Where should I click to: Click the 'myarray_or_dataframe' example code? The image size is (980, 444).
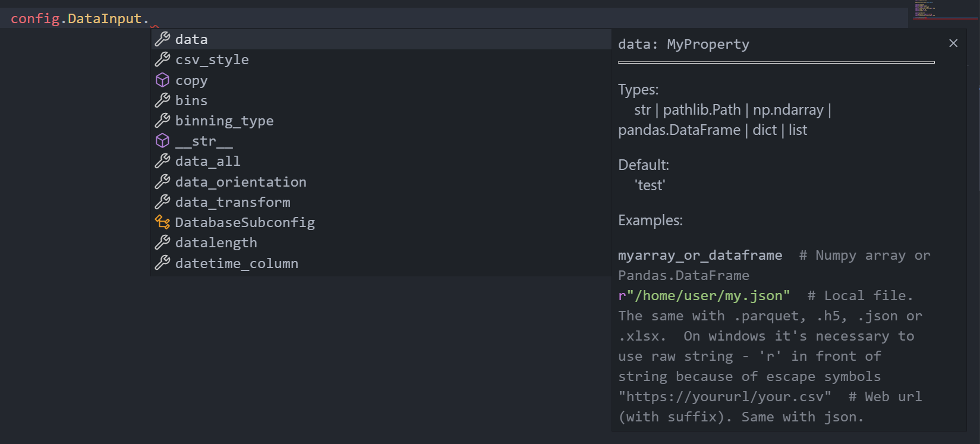point(700,256)
